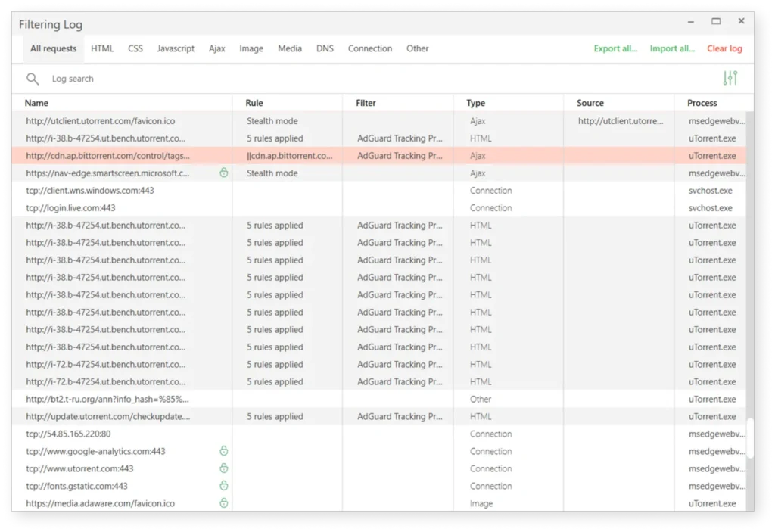Screen dimensions: 775x532
Task: Clear the log
Action: click(x=724, y=48)
